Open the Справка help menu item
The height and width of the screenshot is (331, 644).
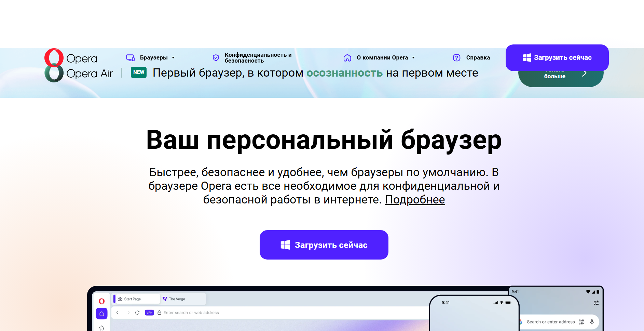(x=471, y=57)
